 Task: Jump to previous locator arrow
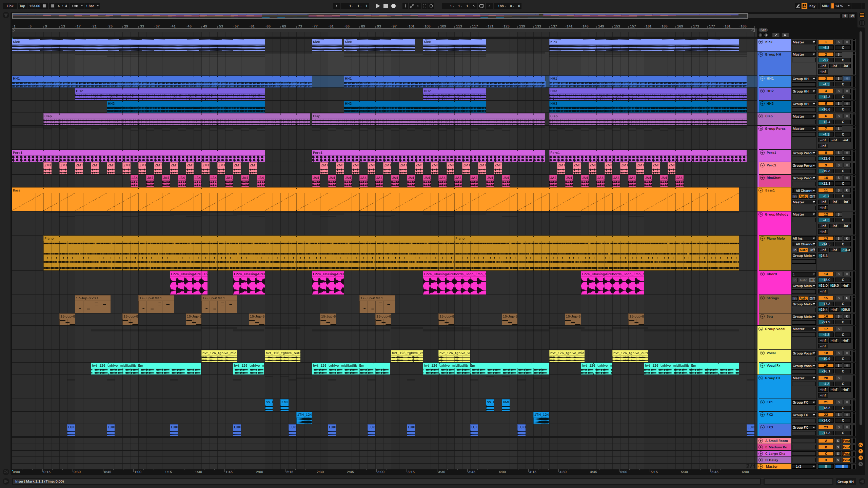point(760,35)
